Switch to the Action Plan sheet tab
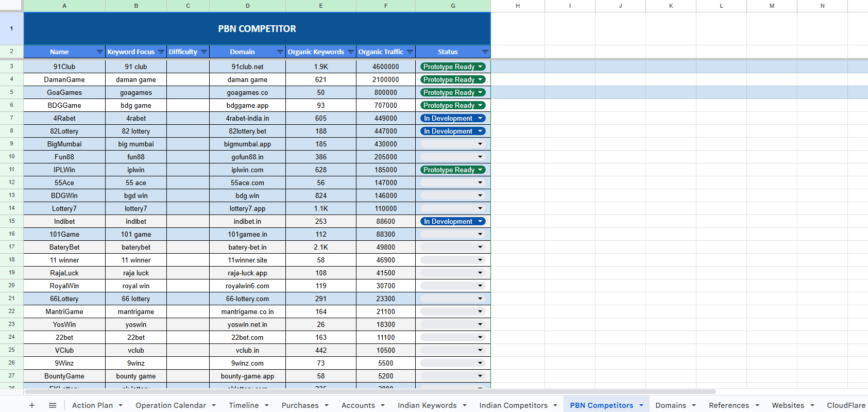The image size is (868, 412). (x=92, y=405)
